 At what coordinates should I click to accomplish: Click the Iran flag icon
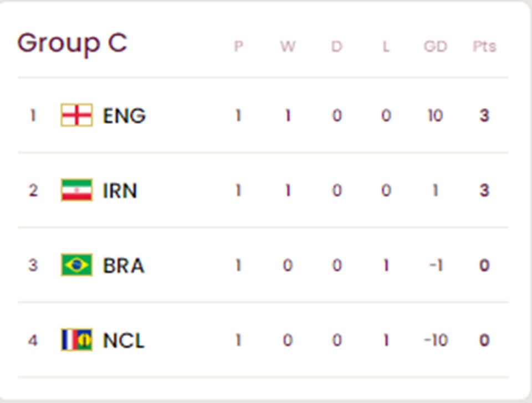click(76, 190)
